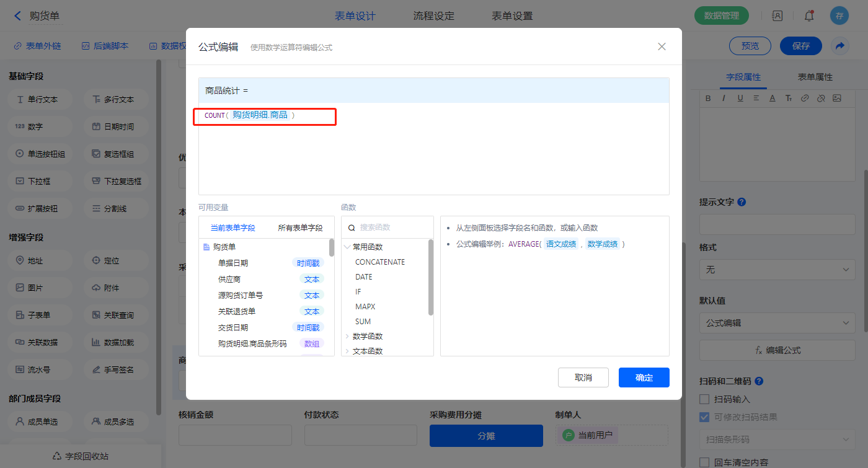The height and width of the screenshot is (468, 868).
Task: Click the notification bell icon
Action: [x=808, y=16]
